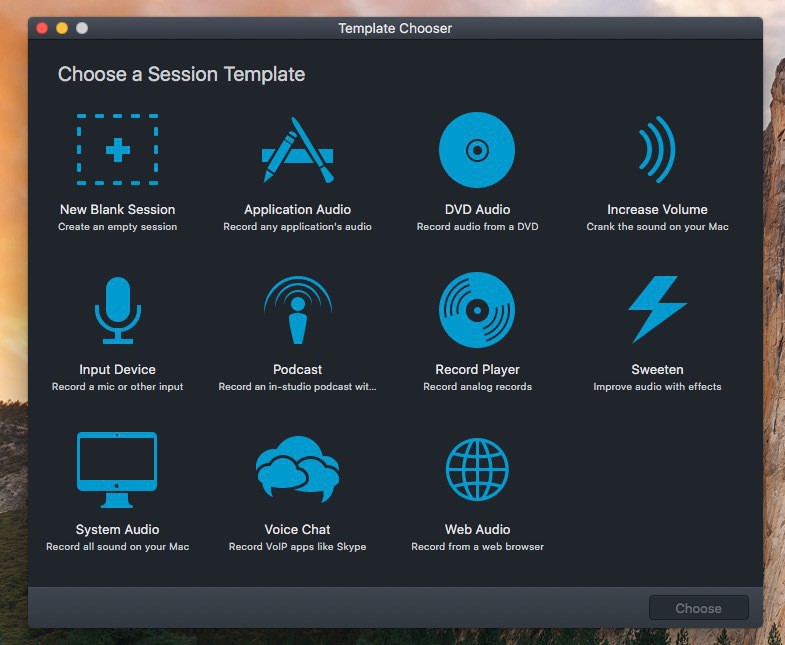785x645 pixels.
Task: Click "Create an empty session" description
Action: pyautogui.click(x=118, y=227)
